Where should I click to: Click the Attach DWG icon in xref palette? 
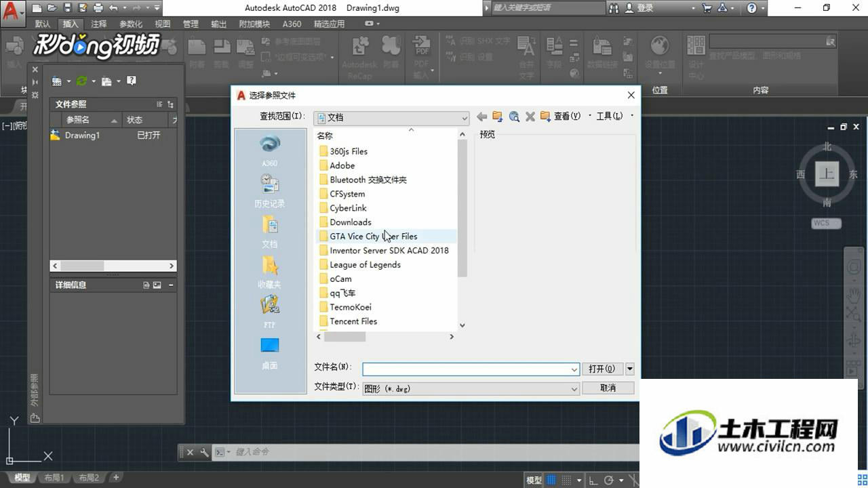point(57,81)
